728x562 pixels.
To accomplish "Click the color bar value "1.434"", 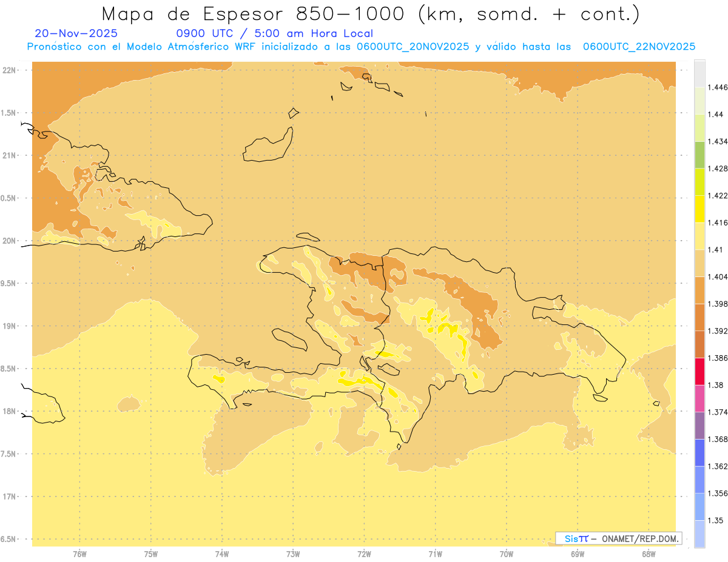I will click(x=717, y=141).
